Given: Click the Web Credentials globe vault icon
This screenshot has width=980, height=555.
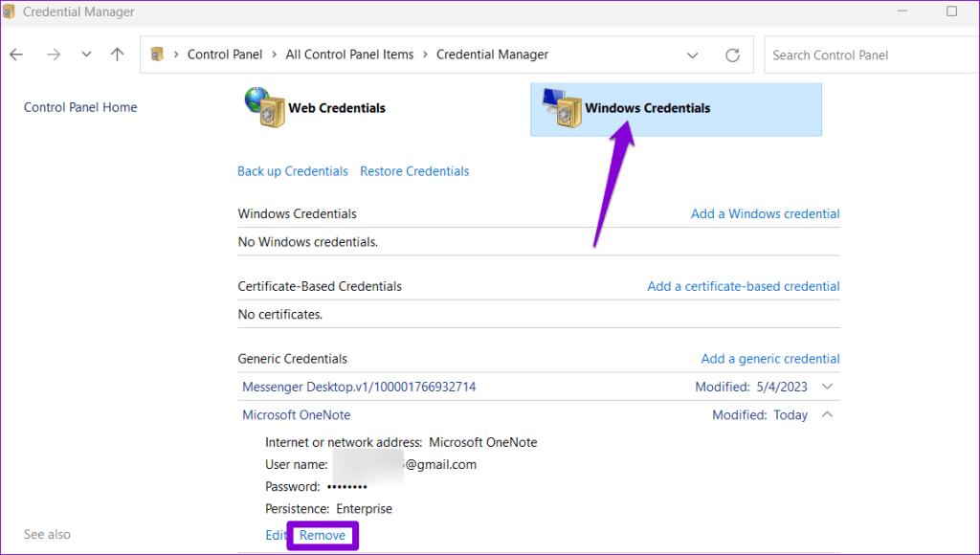Looking at the screenshot, I should click(x=264, y=107).
